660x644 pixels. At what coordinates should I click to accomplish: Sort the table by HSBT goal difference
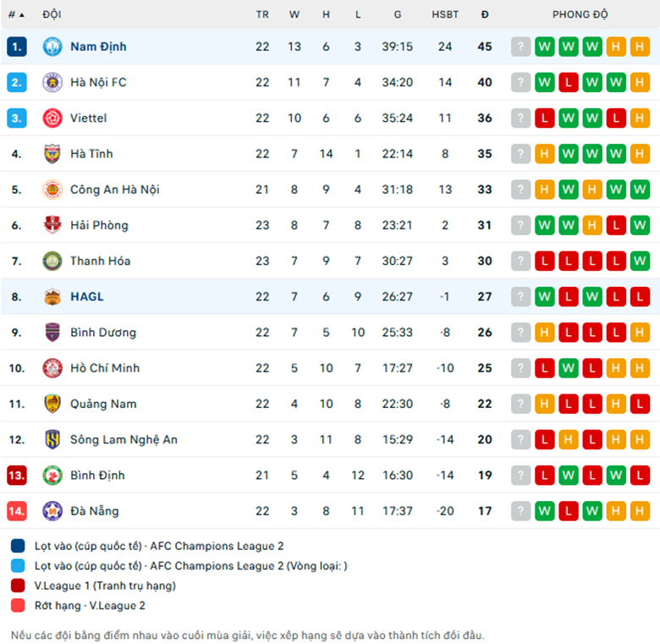pyautogui.click(x=445, y=14)
